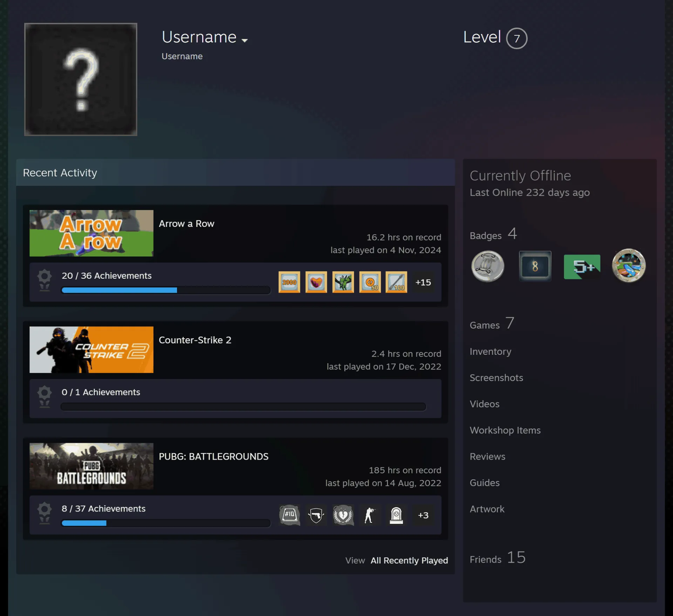Open the Games 7 link
The width and height of the screenshot is (673, 616).
[x=492, y=324]
